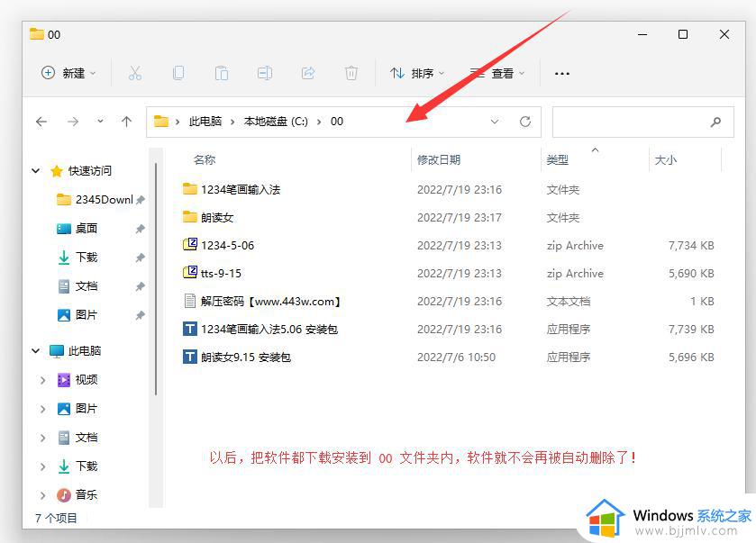Click the star icon of 快速访问
The height and width of the screenshot is (543, 756).
coord(57,171)
